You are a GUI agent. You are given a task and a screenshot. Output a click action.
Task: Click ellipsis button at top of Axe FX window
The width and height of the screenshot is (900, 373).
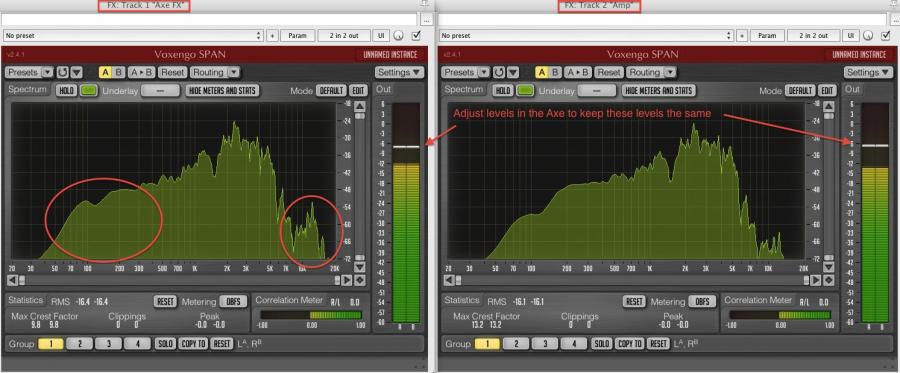pyautogui.click(x=425, y=20)
